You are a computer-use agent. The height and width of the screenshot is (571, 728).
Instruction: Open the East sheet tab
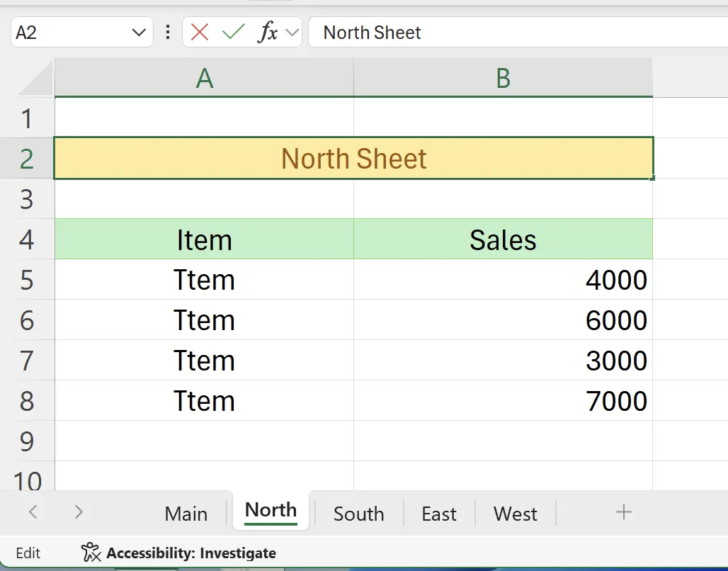tap(439, 514)
